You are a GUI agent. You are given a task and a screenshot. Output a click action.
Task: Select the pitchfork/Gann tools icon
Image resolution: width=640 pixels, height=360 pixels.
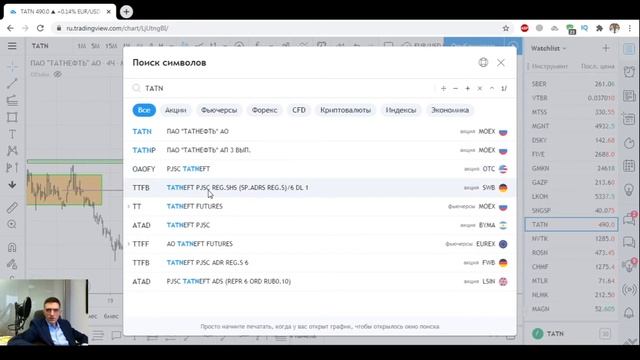click(x=12, y=100)
